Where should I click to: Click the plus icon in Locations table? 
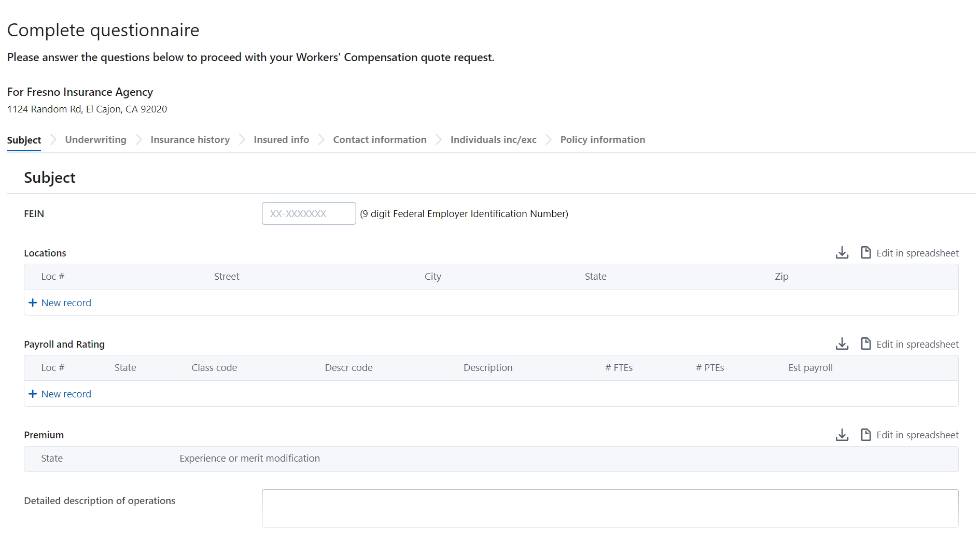point(33,303)
